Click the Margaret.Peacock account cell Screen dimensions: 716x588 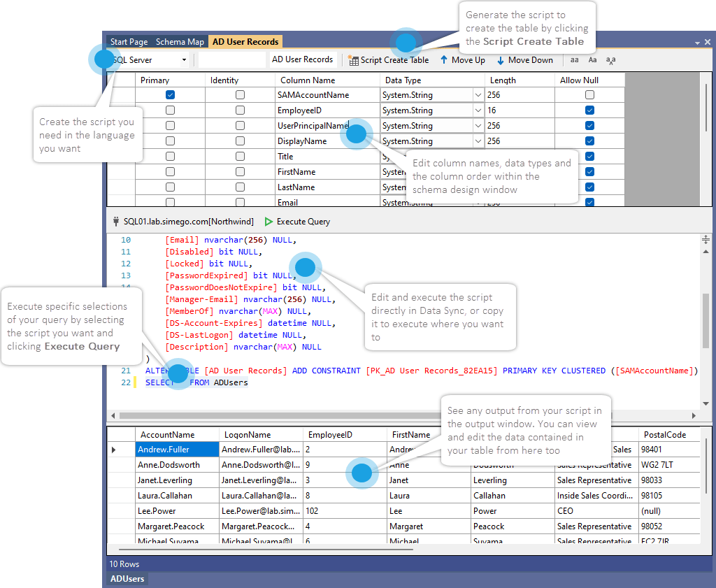point(177,526)
